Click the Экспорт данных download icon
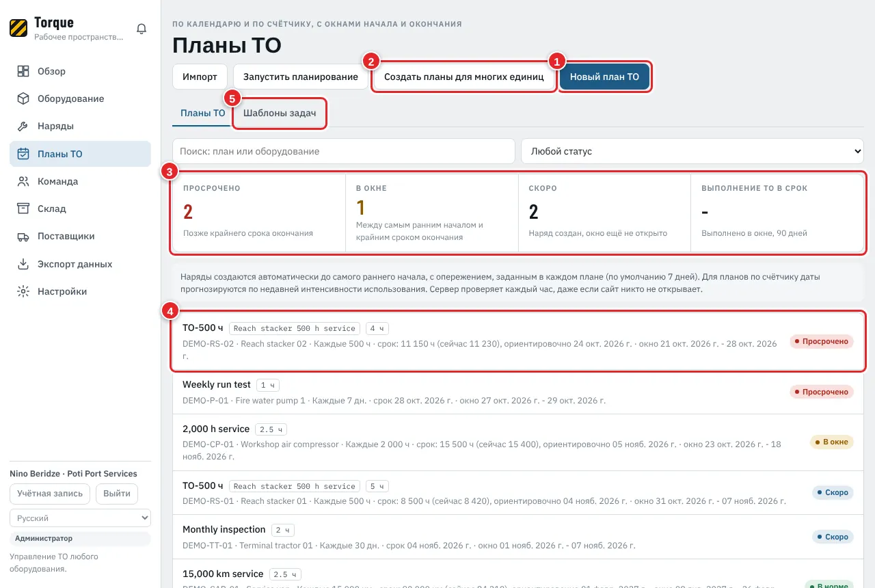Image resolution: width=875 pixels, height=588 pixels. pos(23,264)
